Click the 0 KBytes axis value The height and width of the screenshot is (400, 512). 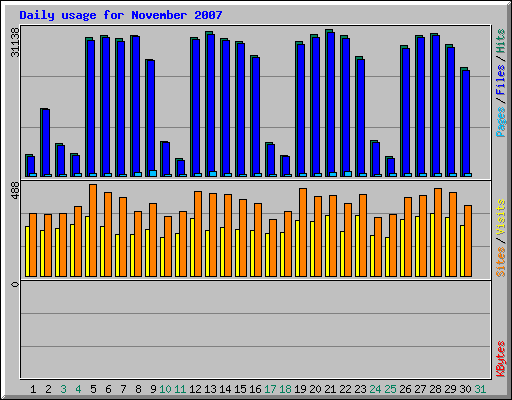pos(15,284)
